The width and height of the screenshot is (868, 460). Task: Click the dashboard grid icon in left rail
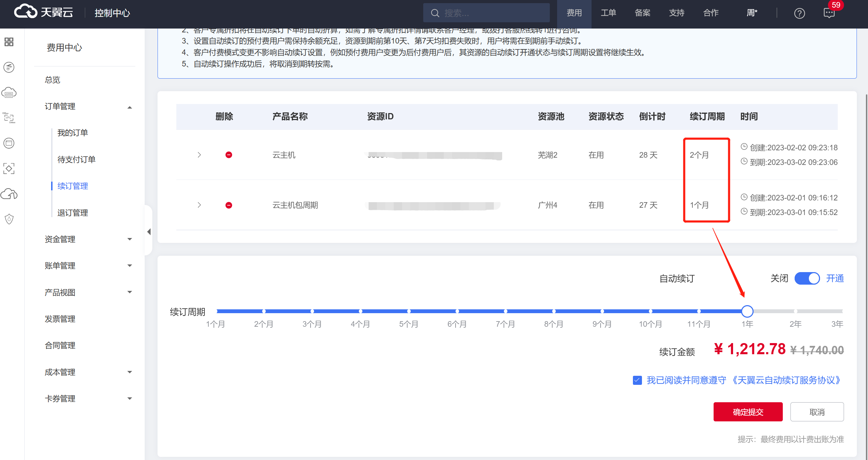[x=9, y=42]
